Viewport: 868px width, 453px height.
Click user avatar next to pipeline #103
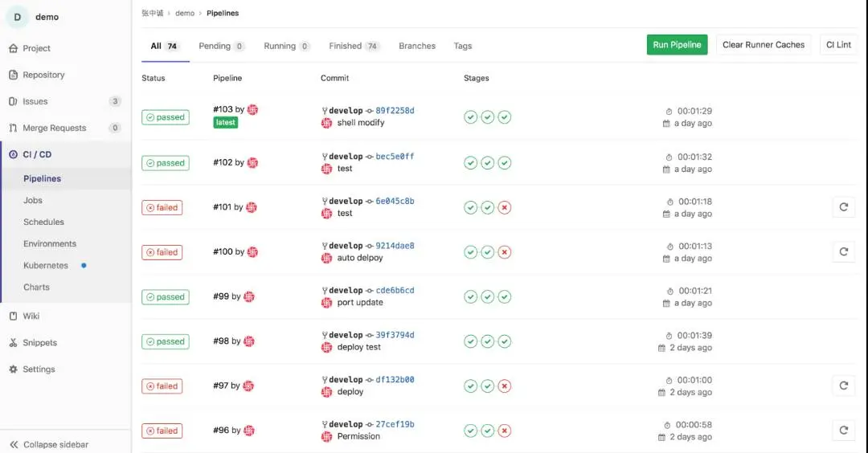pyautogui.click(x=253, y=109)
